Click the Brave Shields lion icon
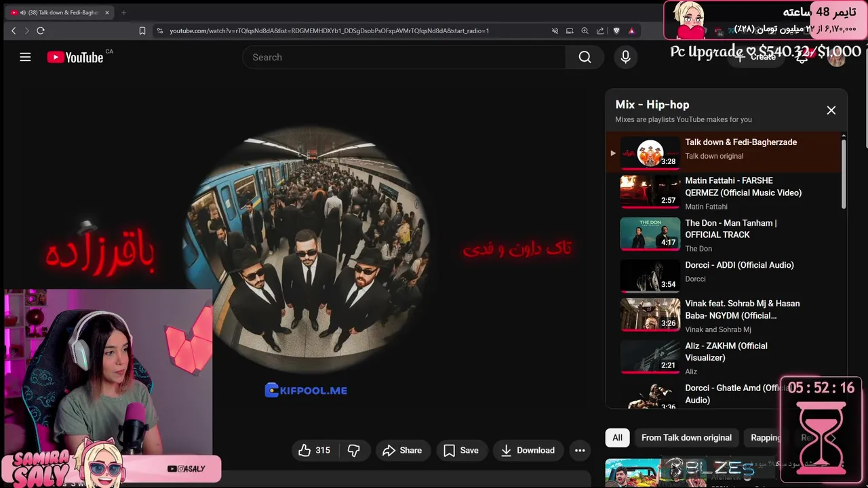Image resolution: width=868 pixels, height=488 pixels. [616, 30]
